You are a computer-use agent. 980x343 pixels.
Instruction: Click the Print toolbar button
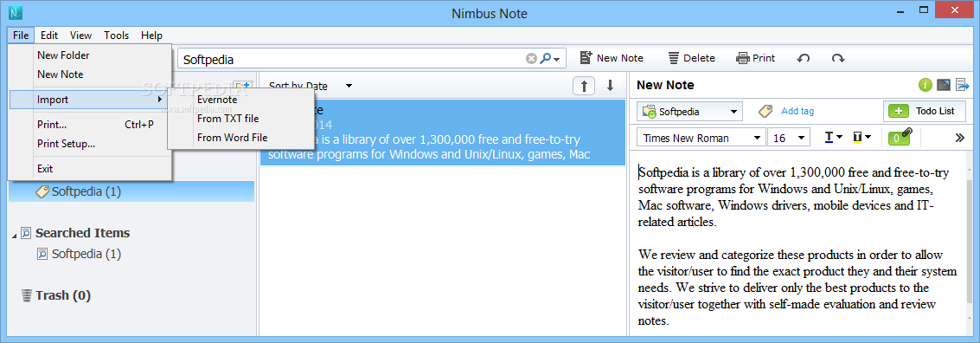756,58
